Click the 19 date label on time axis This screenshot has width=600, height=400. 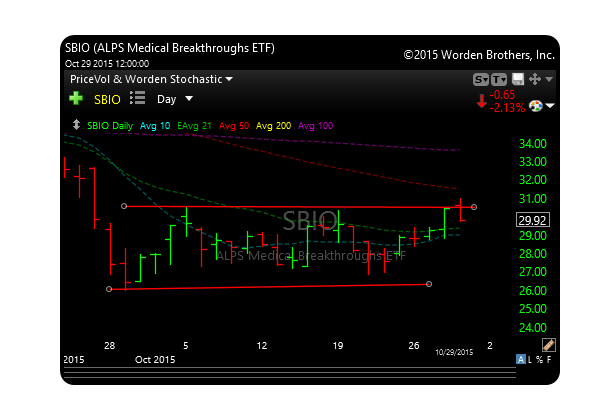pyautogui.click(x=338, y=346)
